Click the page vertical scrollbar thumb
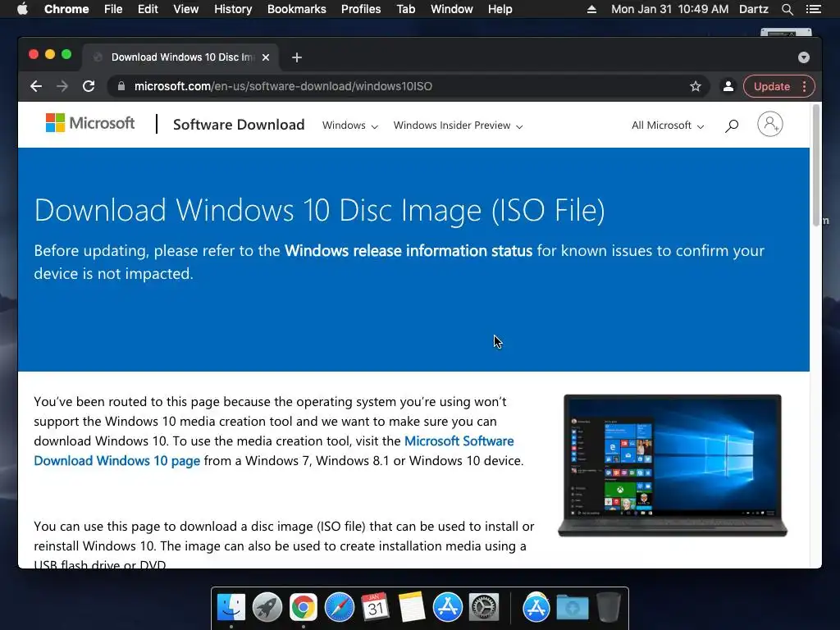Screen dimensions: 840x630 [816, 165]
